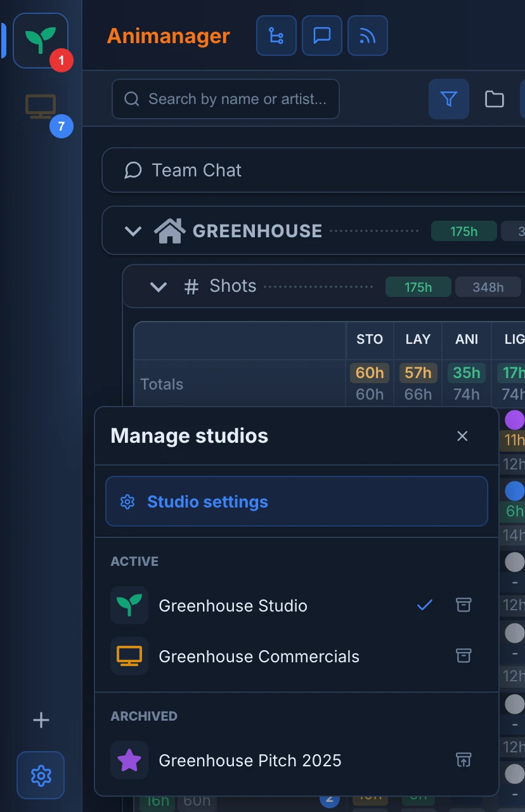Open Studio settings
The height and width of the screenshot is (812, 525).
[297, 502]
